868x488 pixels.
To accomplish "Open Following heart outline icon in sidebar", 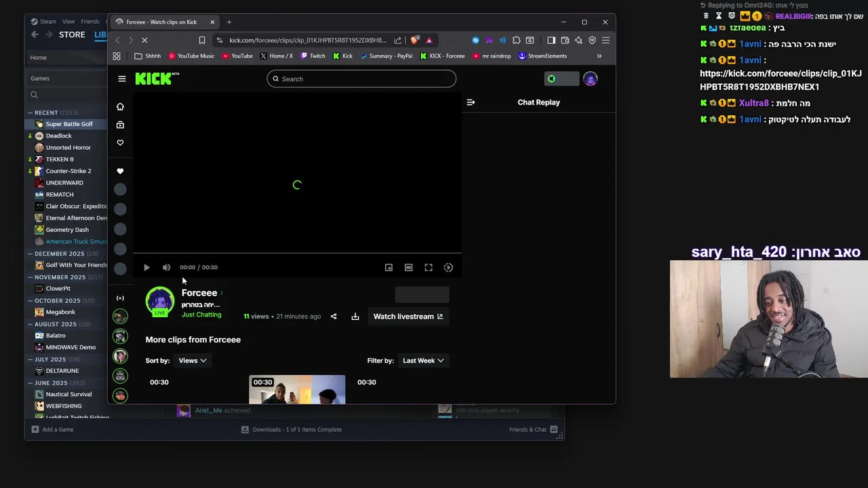I will click(x=120, y=142).
